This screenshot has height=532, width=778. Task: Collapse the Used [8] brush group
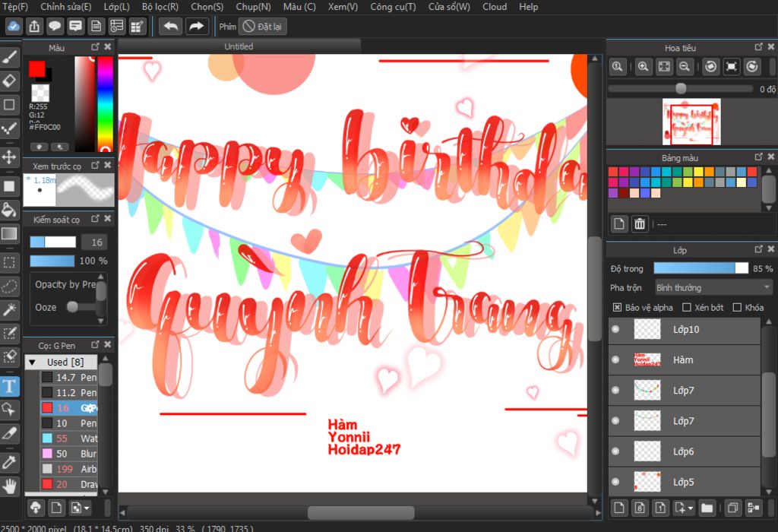[32, 363]
